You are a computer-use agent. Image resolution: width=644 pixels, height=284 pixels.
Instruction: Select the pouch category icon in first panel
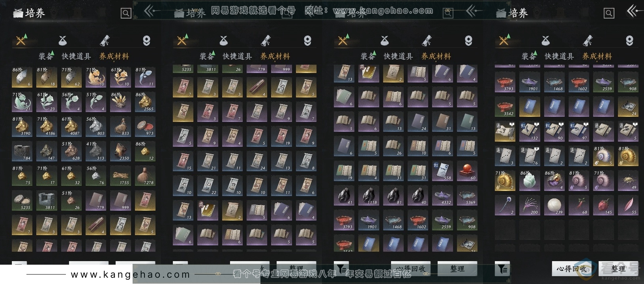pos(62,40)
